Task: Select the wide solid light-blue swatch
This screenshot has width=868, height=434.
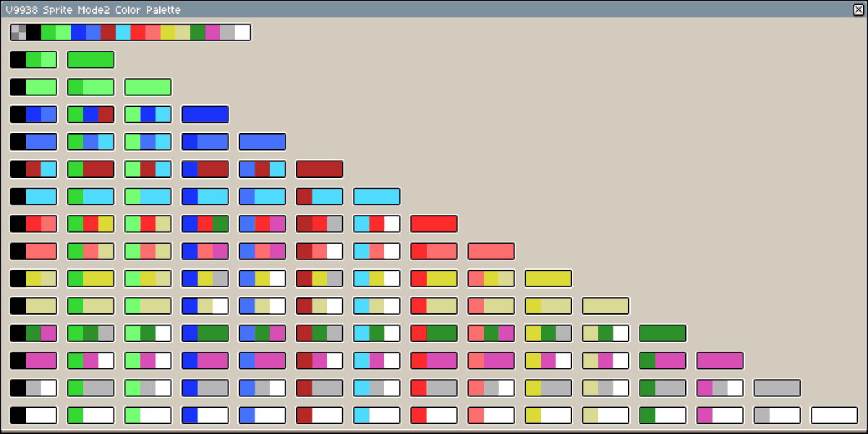Action: point(262,142)
